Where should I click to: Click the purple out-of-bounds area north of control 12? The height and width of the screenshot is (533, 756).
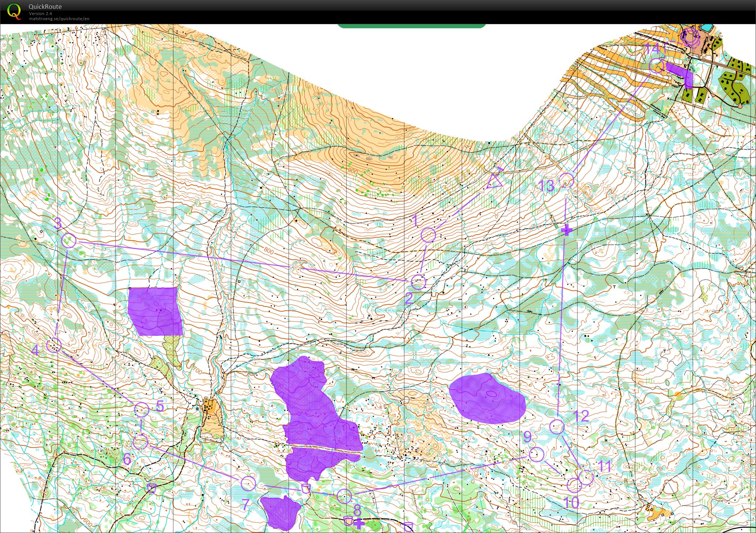coord(488,398)
